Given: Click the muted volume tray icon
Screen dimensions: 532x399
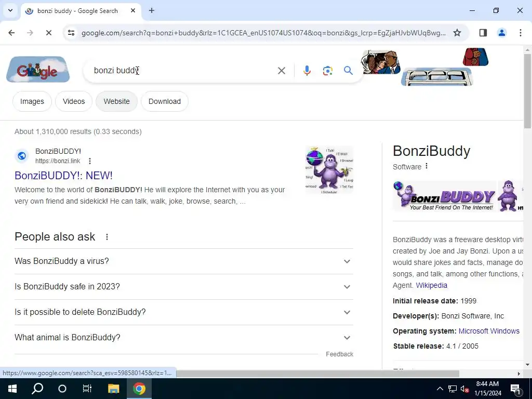Looking at the screenshot, I should [465, 389].
